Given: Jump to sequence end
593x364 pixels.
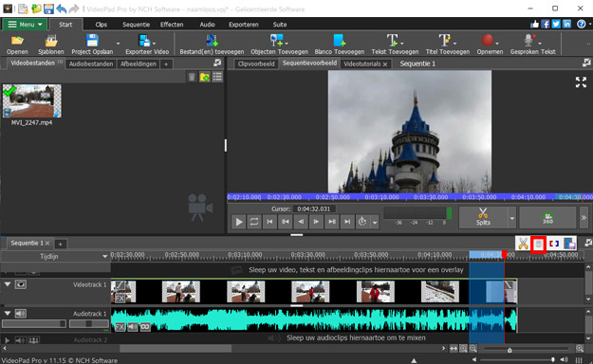Looking at the screenshot, I should click(x=347, y=222).
